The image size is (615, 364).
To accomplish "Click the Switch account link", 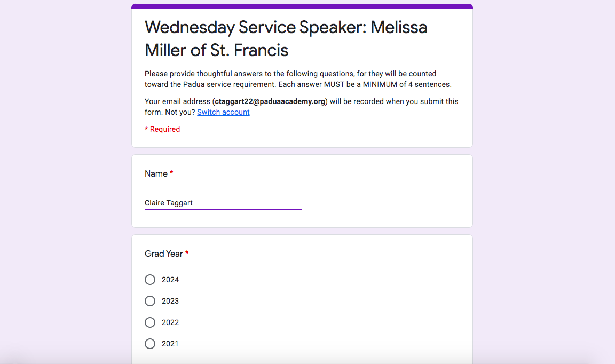I will click(223, 113).
